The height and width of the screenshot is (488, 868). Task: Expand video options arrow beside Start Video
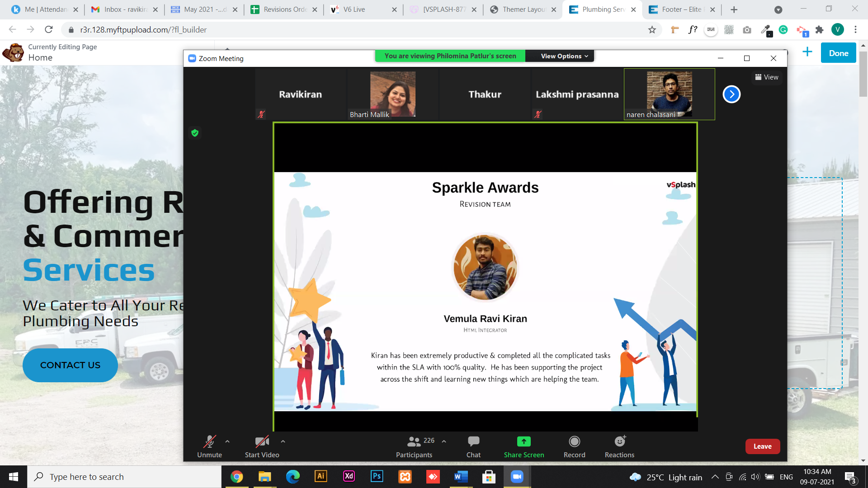283,441
